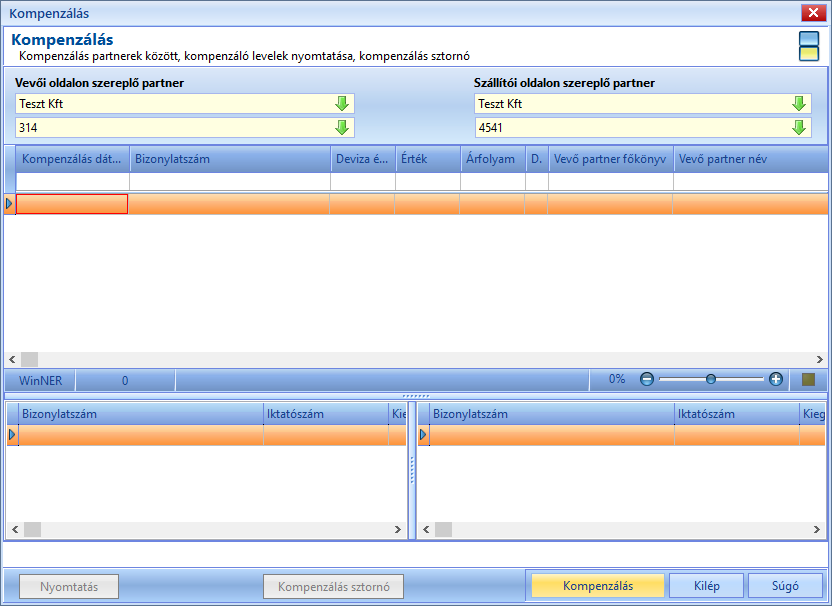Open the customer partner Teszt Kft dropdown arrow
The width and height of the screenshot is (832, 606).
click(x=342, y=103)
